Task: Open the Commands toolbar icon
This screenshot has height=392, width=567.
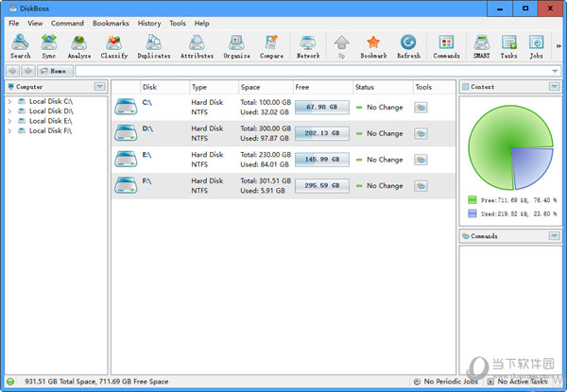Action: 447,46
